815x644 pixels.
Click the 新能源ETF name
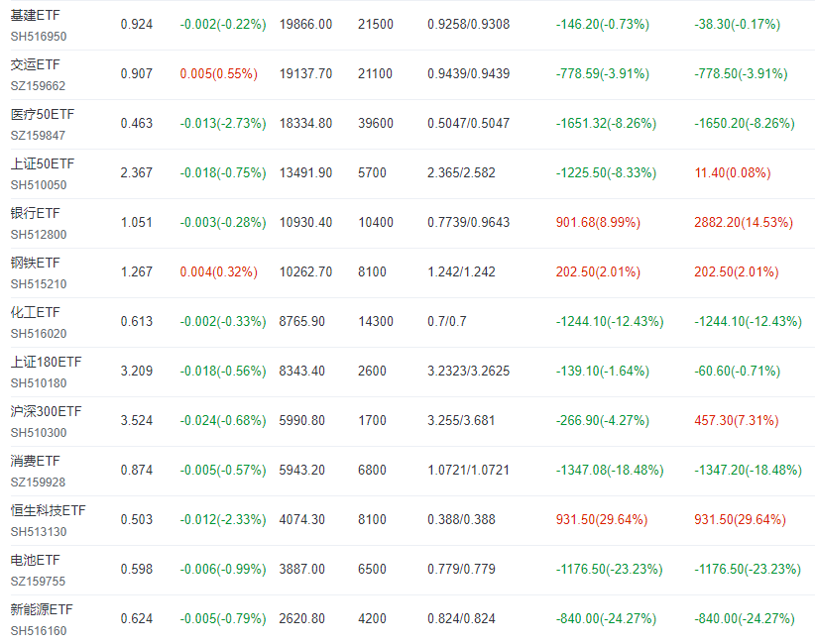(42, 609)
